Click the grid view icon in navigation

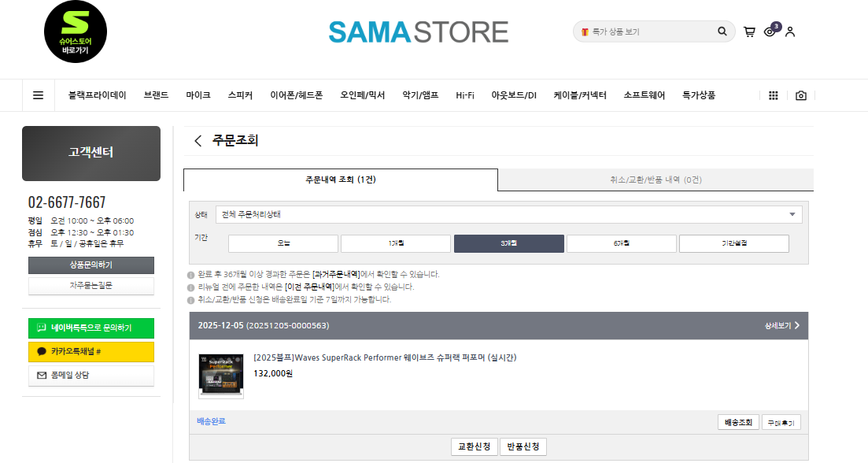(x=773, y=95)
